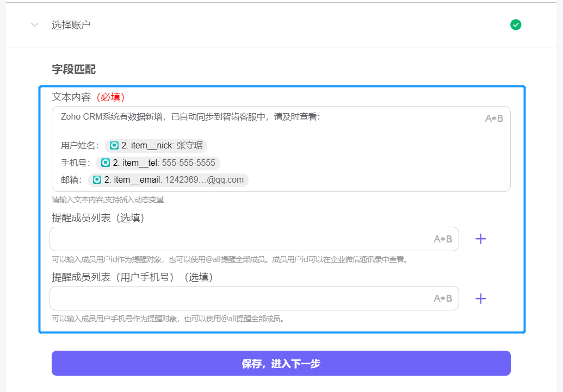The height and width of the screenshot is (392, 563).
Task: Collapse the 选择账户 section chevron
Action: 35,25
